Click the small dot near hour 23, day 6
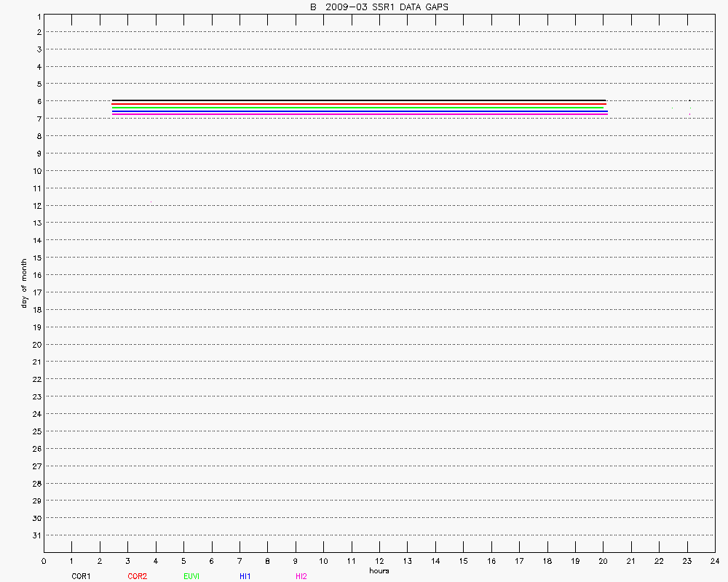This screenshot has height=582, width=728. (x=689, y=101)
